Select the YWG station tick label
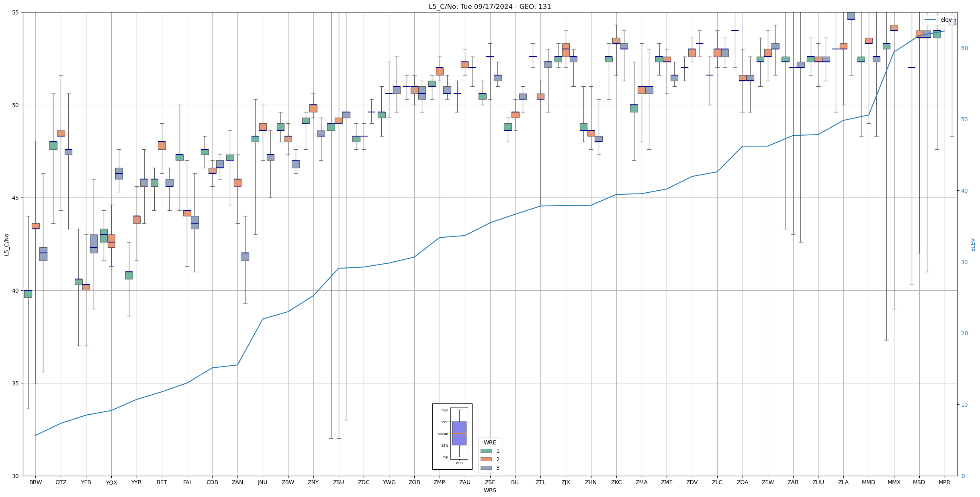980x497 pixels. (x=389, y=482)
